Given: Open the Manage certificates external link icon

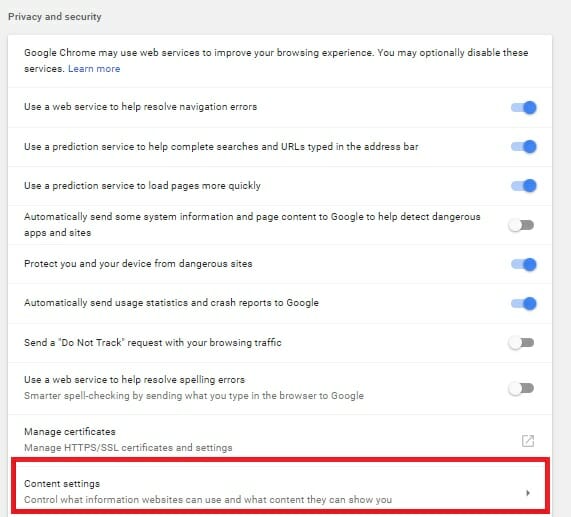Looking at the screenshot, I should point(528,441).
